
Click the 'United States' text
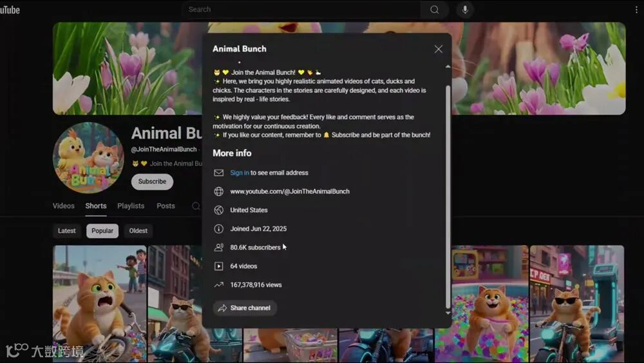click(249, 210)
